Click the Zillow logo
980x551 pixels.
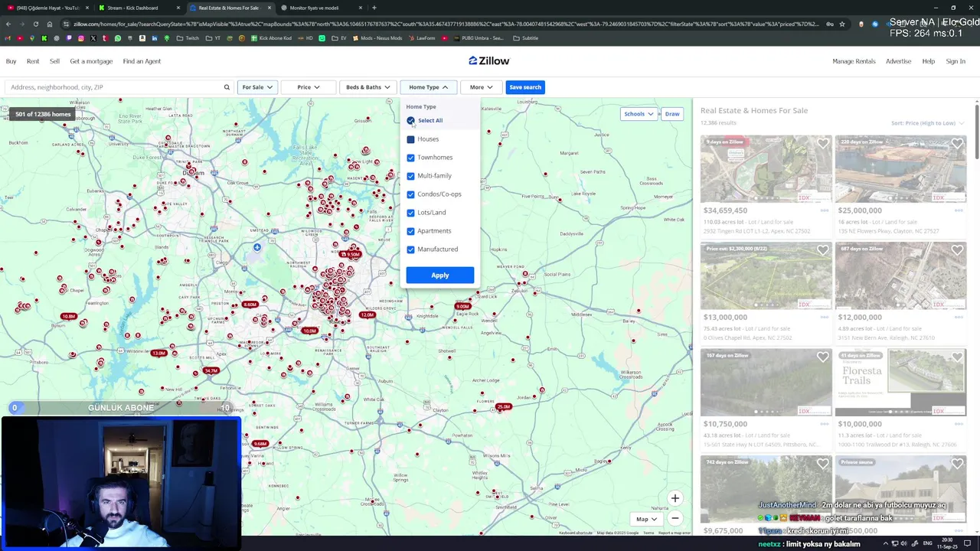point(489,60)
